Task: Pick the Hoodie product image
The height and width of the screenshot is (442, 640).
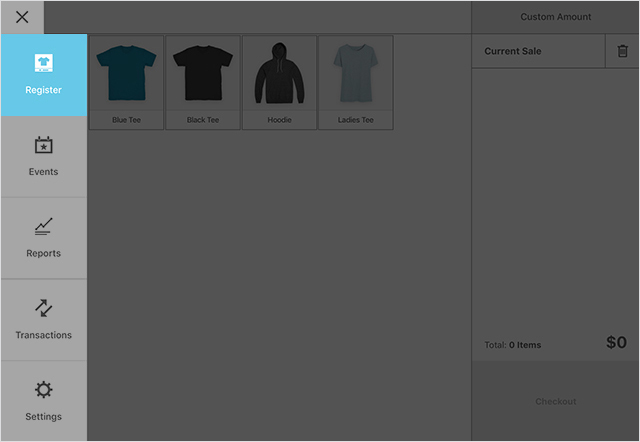Action: (279, 73)
